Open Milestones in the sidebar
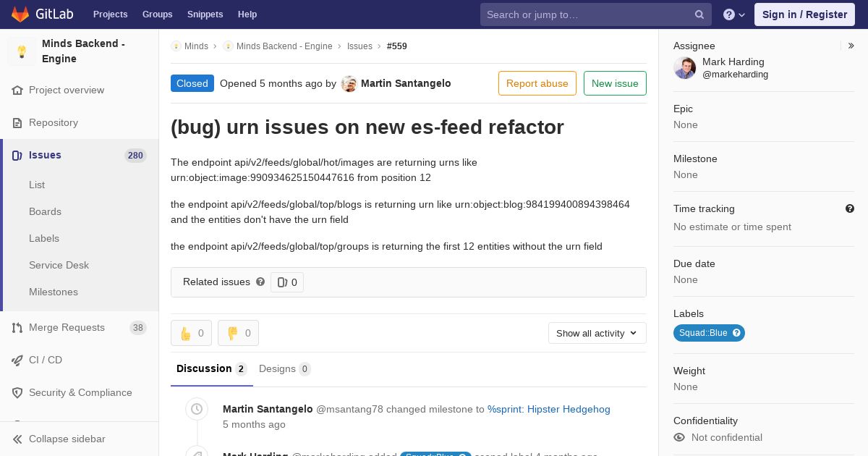Viewport: 868px width, 456px height. click(54, 292)
